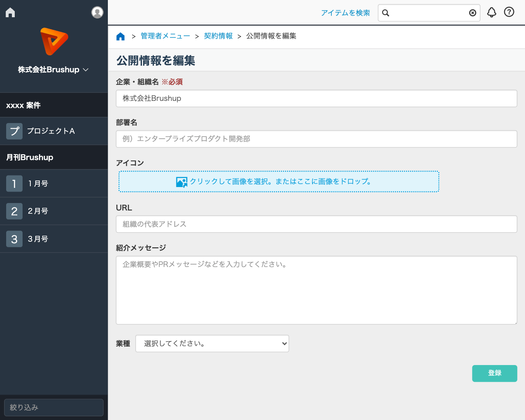
Task: Expand the 株式会社Brushup organization chevron
Action: point(86,70)
